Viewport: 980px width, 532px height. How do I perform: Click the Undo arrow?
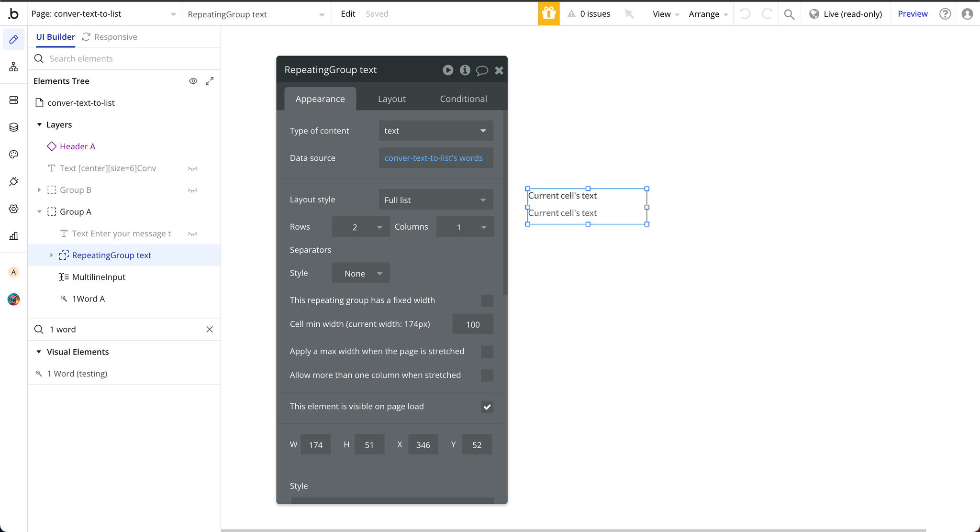(745, 14)
